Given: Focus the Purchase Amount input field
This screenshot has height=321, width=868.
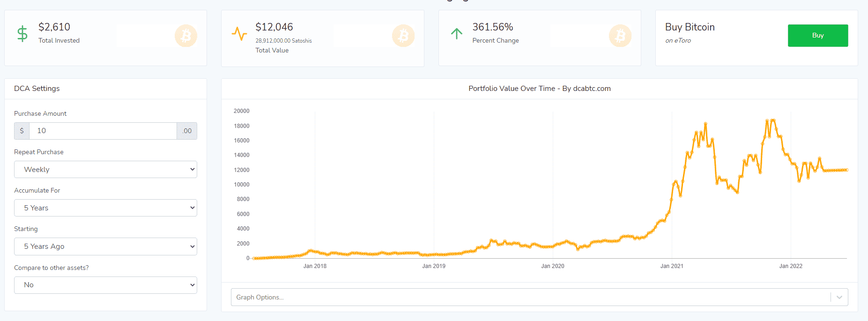Looking at the screenshot, I should pos(103,131).
